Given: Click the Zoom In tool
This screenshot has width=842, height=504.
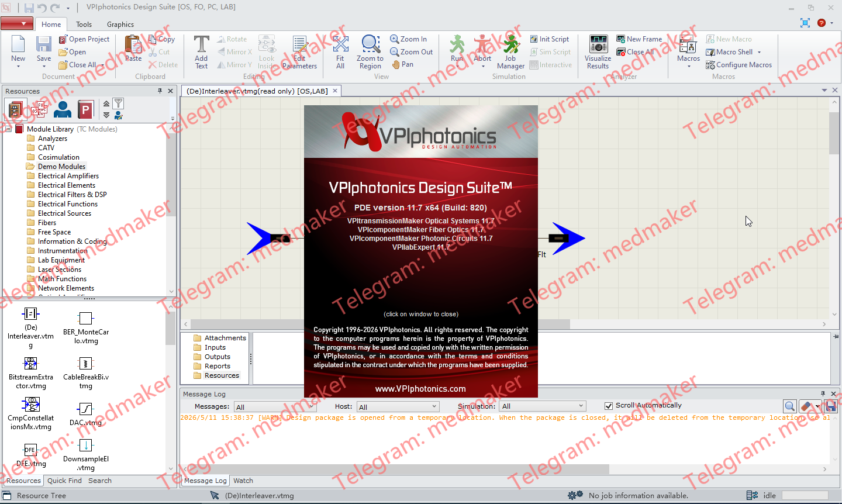Looking at the screenshot, I should coord(409,39).
